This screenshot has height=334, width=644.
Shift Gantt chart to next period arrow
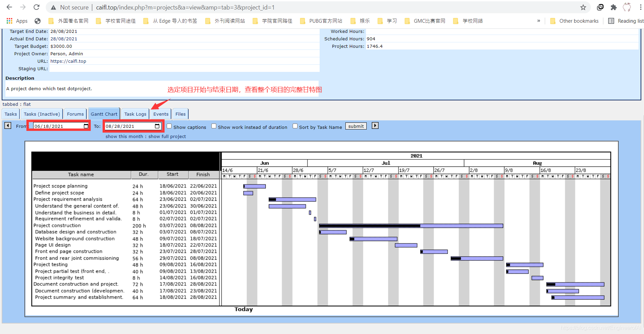coord(375,126)
